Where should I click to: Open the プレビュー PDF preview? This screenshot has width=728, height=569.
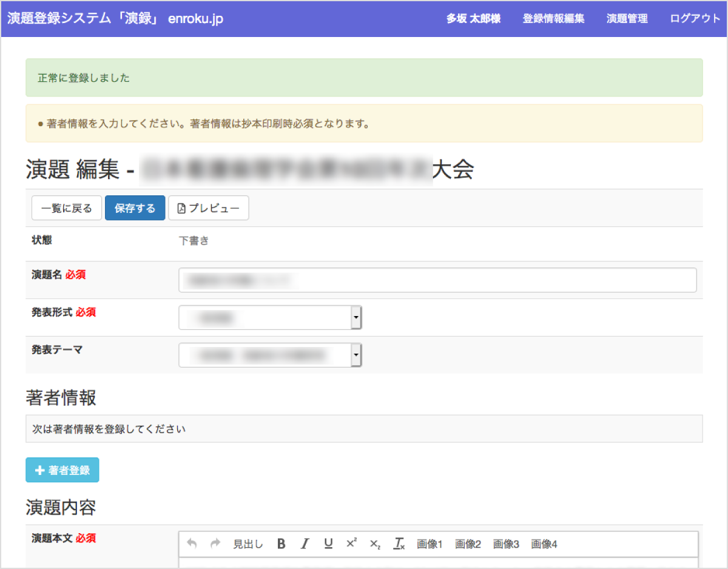[x=208, y=208]
